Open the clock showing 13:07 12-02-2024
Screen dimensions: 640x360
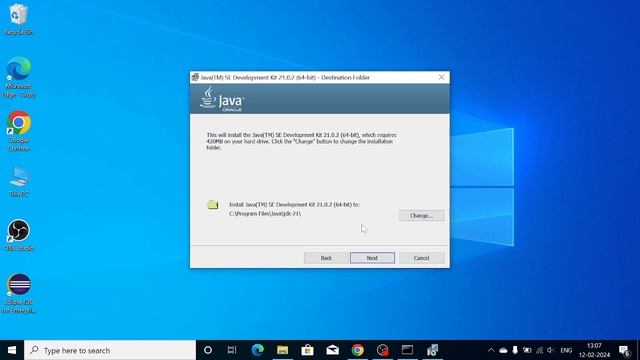click(x=594, y=350)
